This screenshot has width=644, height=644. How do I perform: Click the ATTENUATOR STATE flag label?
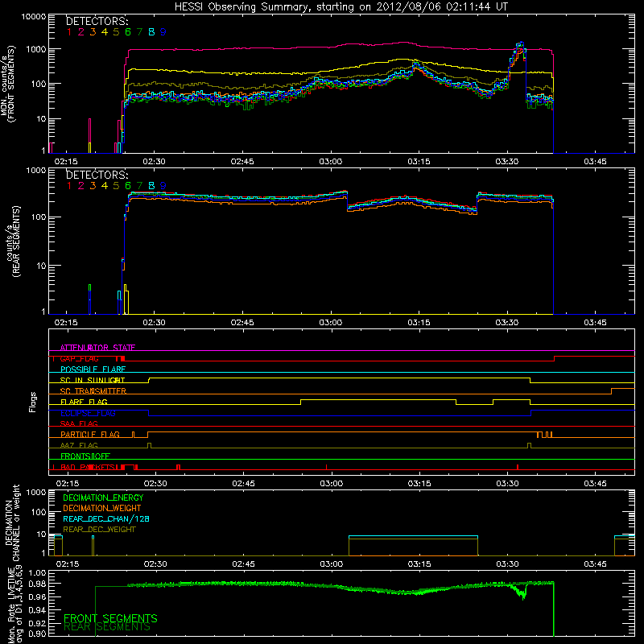(x=97, y=348)
